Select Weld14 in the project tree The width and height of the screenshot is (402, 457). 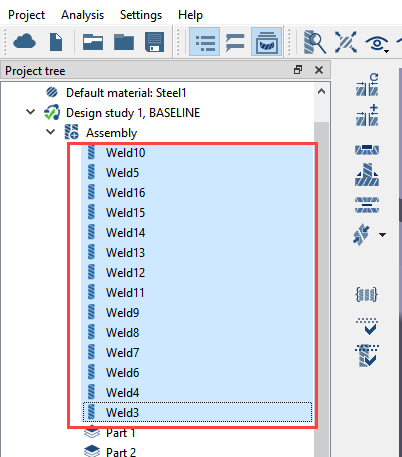coord(197,233)
